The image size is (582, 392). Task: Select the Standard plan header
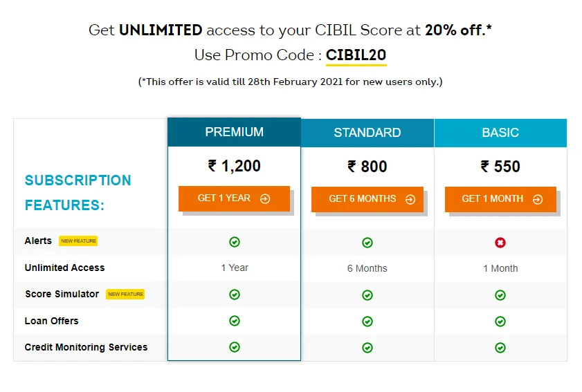(367, 133)
